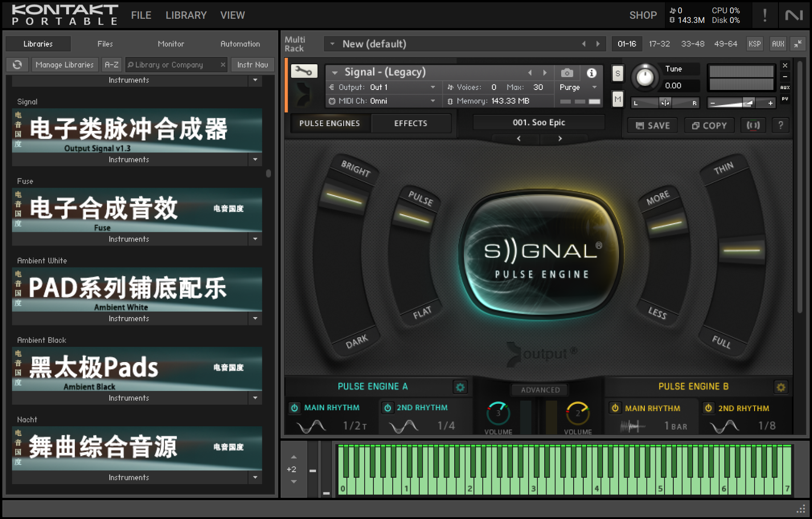The image size is (812, 519).
Task: Click the Instr Nav button
Action: (253, 65)
